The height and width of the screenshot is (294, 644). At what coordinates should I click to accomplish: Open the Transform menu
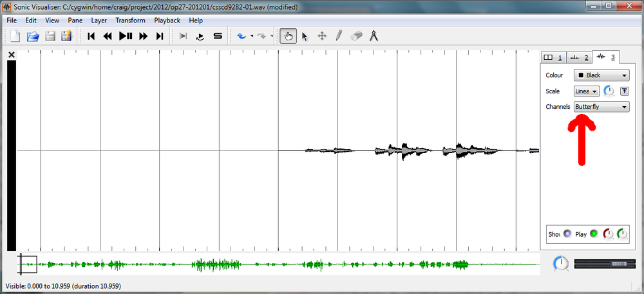click(130, 20)
